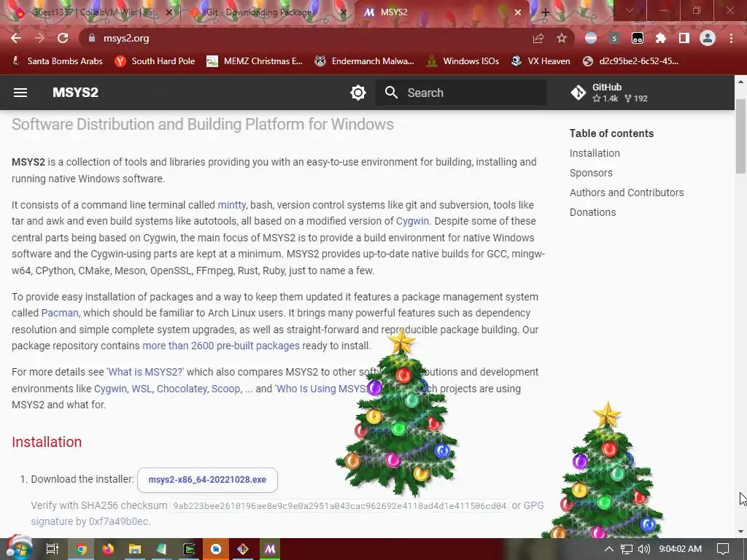Follow the Pacman link

[x=60, y=314]
